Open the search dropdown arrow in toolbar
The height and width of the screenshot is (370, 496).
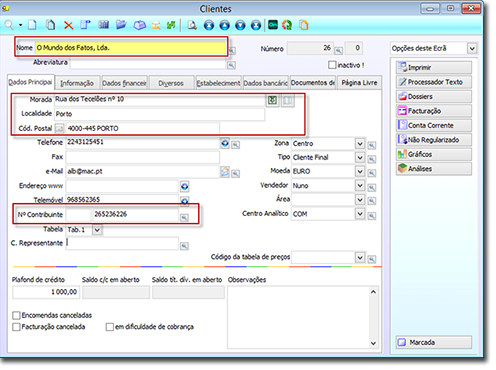pyautogui.click(x=20, y=25)
